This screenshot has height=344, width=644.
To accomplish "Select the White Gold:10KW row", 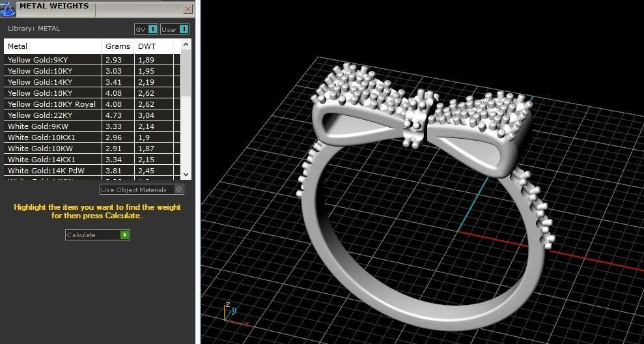I will pyautogui.click(x=92, y=149).
